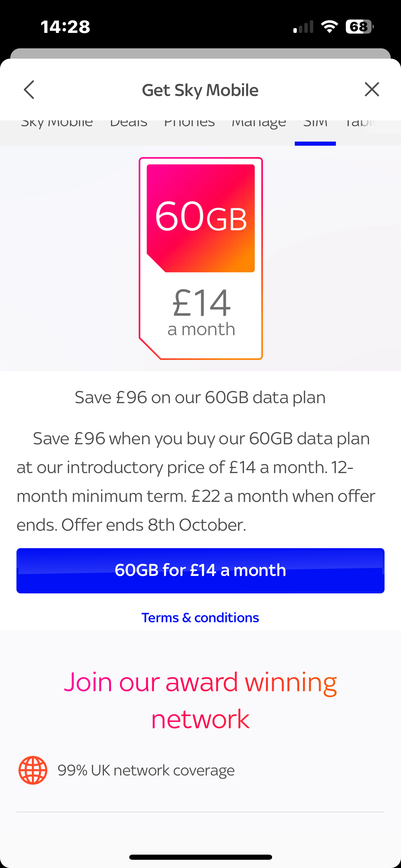
Task: Tap the 14:28 clock in status bar
Action: point(65,27)
